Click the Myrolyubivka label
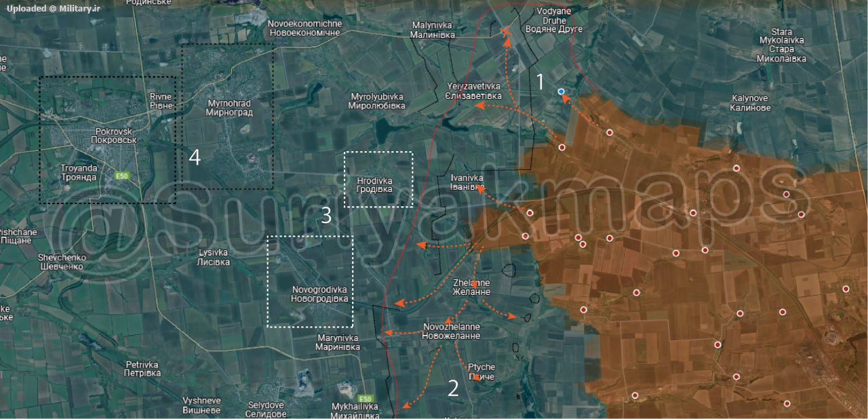Image resolution: width=868 pixels, height=419 pixels. point(376,101)
